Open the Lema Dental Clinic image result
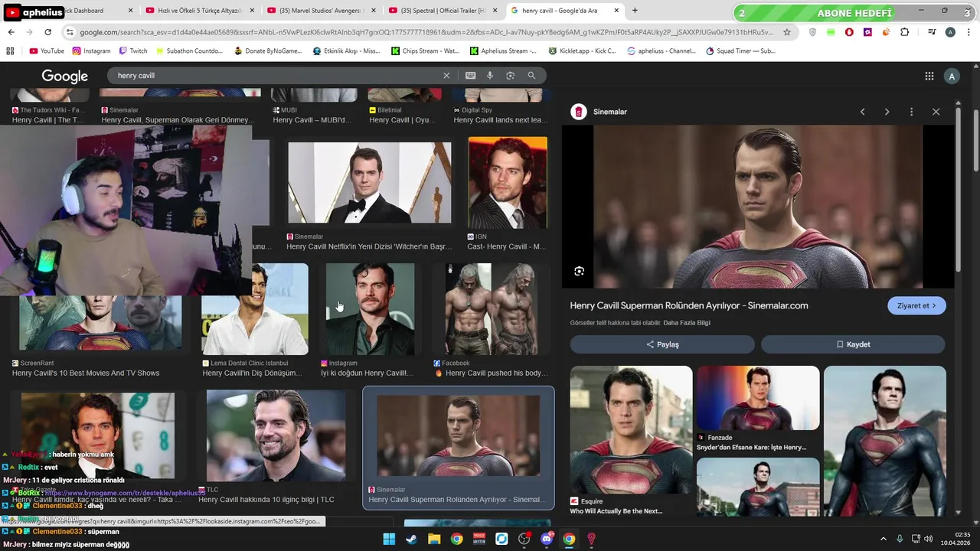980x551 pixels. click(x=255, y=309)
